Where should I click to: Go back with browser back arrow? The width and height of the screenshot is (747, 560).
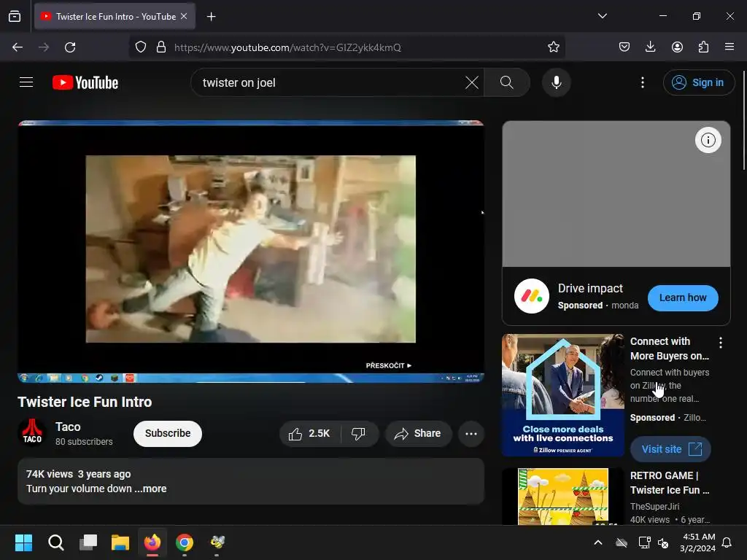[x=18, y=47]
